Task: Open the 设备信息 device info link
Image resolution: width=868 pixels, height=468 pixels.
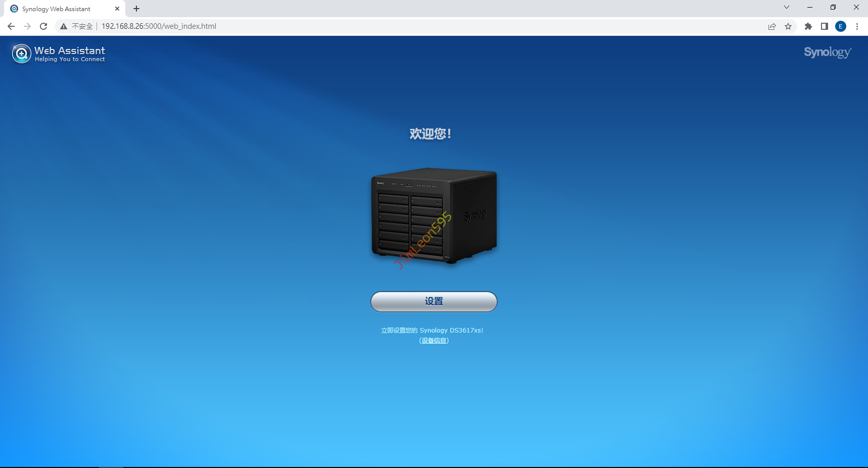Action: 434,341
